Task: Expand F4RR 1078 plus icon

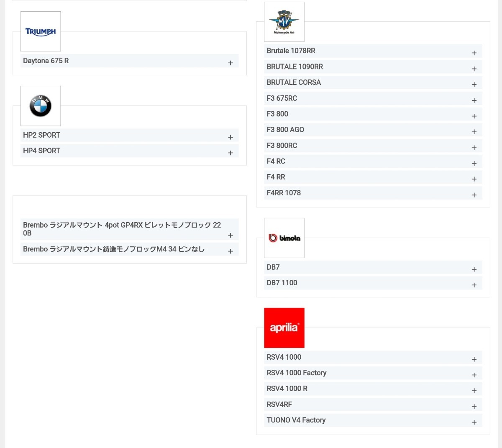Action: [474, 195]
